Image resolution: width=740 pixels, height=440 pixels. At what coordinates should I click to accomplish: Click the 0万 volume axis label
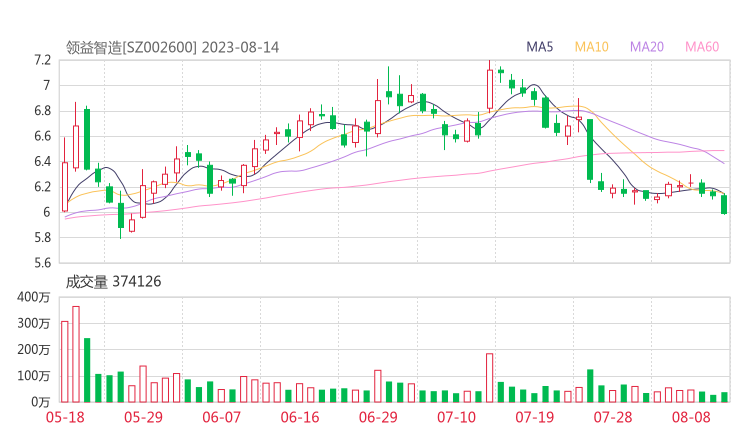(x=41, y=402)
